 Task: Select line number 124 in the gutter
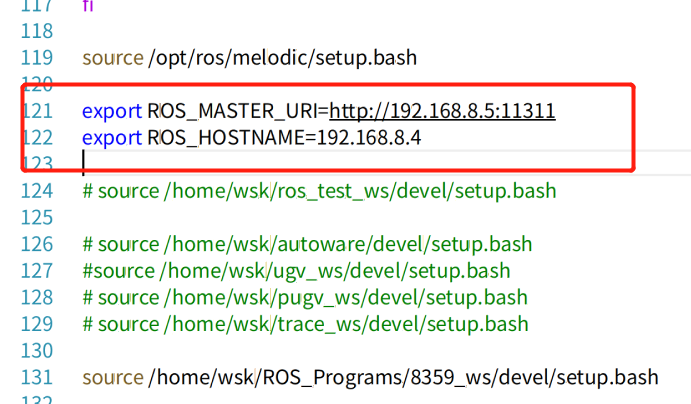click(37, 191)
